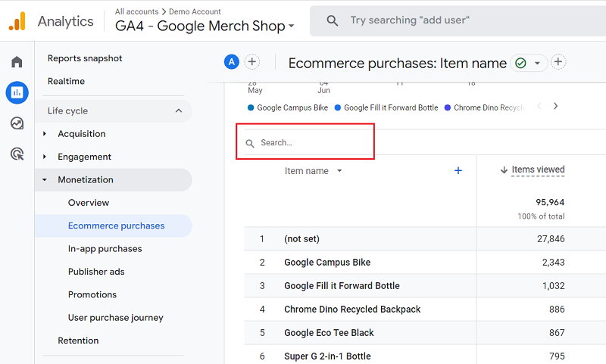Click the All accounts breadcrumb
606x364 pixels.
pyautogui.click(x=136, y=11)
